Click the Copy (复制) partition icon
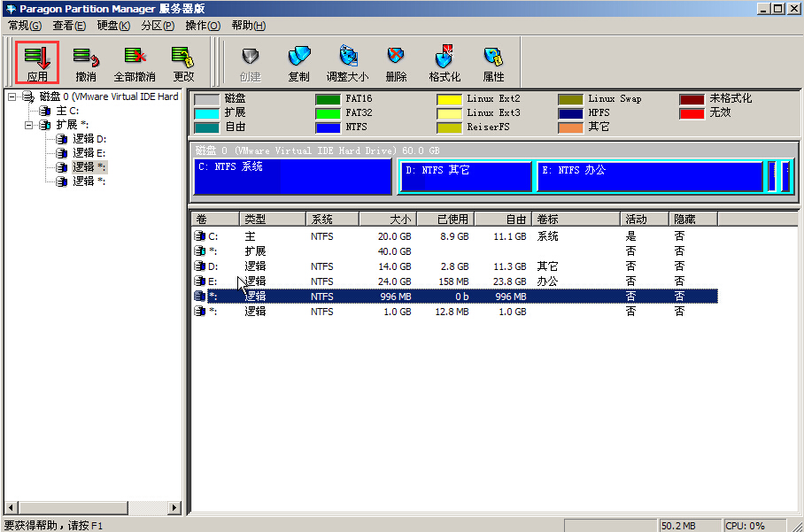 (x=299, y=58)
